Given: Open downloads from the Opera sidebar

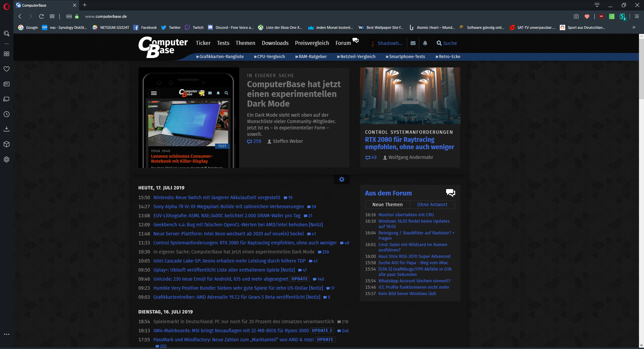Looking at the screenshot, I should (6, 129).
